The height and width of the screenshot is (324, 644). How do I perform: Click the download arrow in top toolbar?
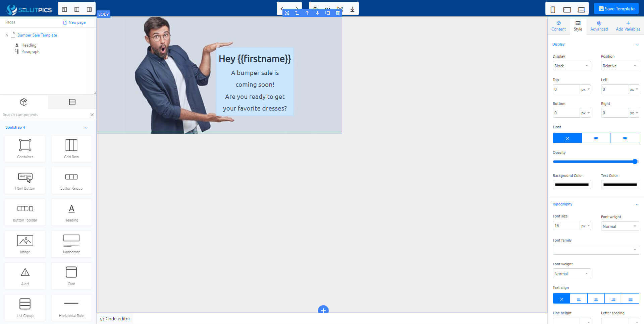point(352,9)
